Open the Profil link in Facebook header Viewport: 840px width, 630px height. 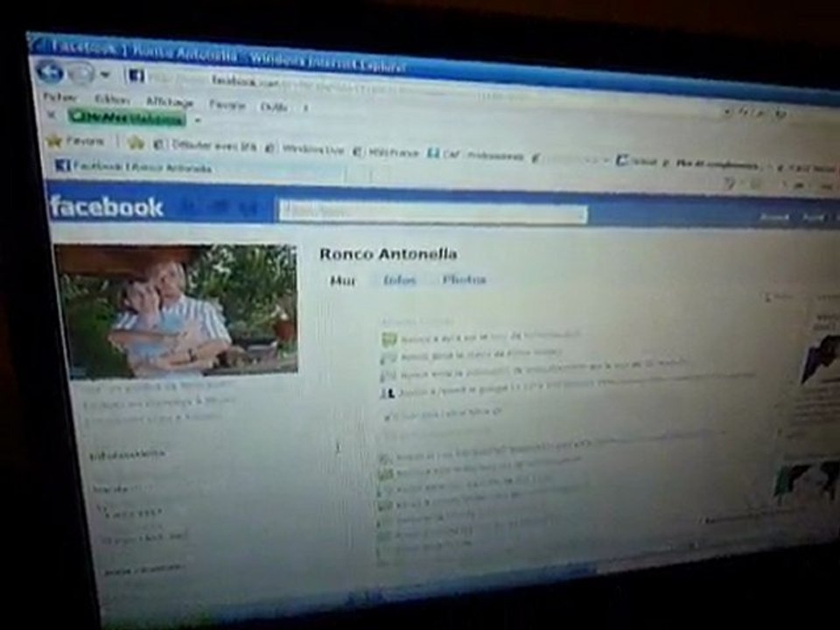tap(813, 218)
